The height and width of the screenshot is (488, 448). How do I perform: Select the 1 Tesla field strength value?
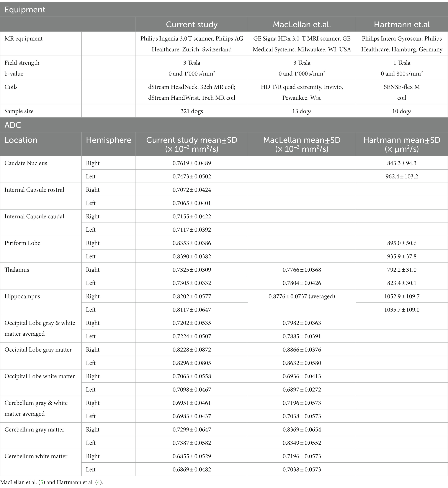402,63
